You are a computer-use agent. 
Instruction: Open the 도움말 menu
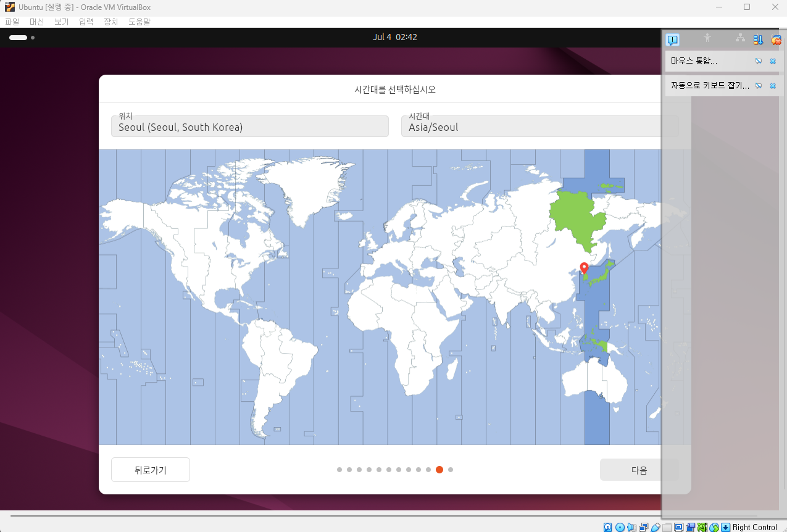pyautogui.click(x=139, y=22)
